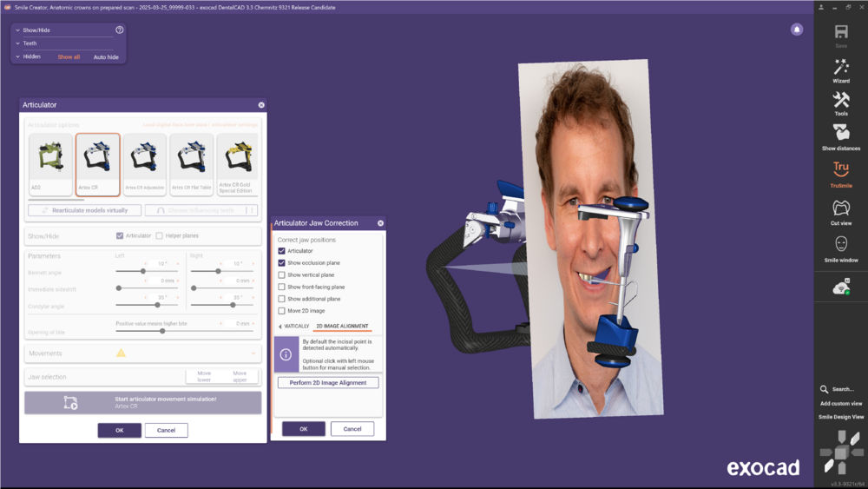Click Move upper jaw option
This screenshot has width=868, height=489.
click(x=240, y=377)
